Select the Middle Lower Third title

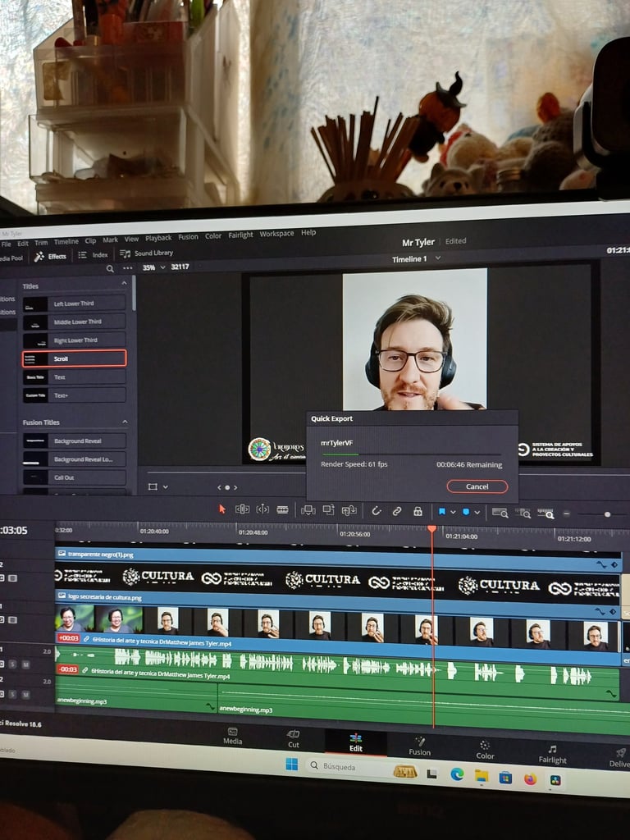74,322
